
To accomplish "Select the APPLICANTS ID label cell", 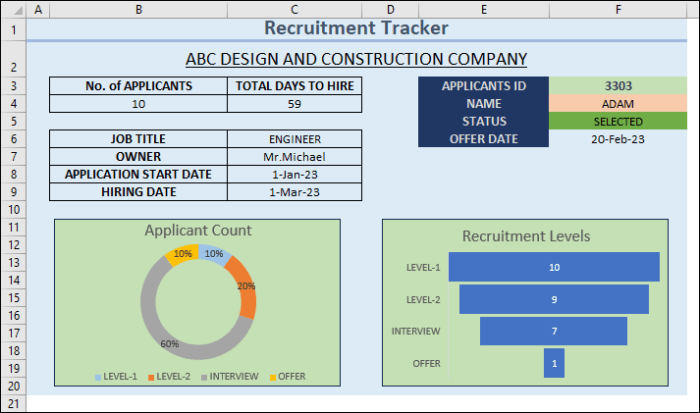I will pos(483,86).
